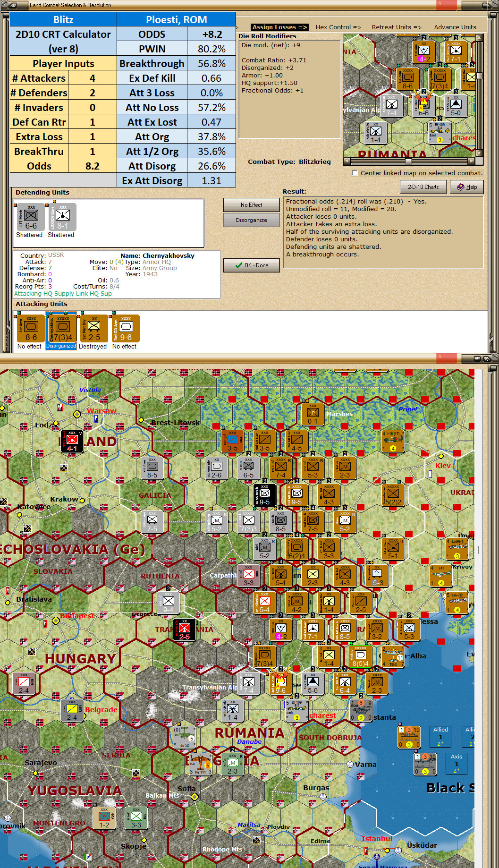Viewport: 499px width, 868px height.
Task: Select 3rd GD Arm 9-6 attacking unit
Action: pyautogui.click(x=126, y=328)
